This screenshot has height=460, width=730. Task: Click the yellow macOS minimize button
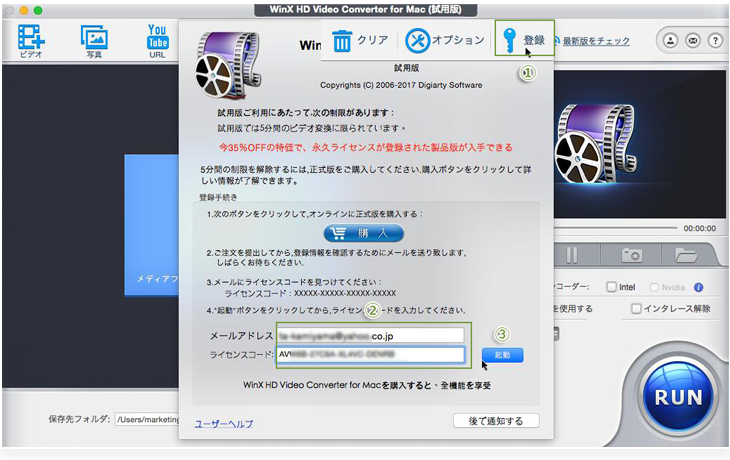(x=24, y=10)
